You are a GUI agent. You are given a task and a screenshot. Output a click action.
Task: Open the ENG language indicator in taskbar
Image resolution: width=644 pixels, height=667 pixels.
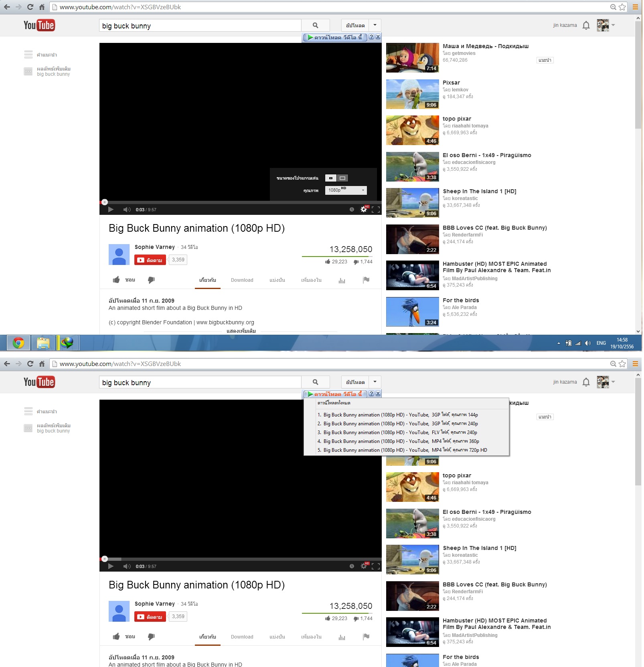(x=601, y=343)
